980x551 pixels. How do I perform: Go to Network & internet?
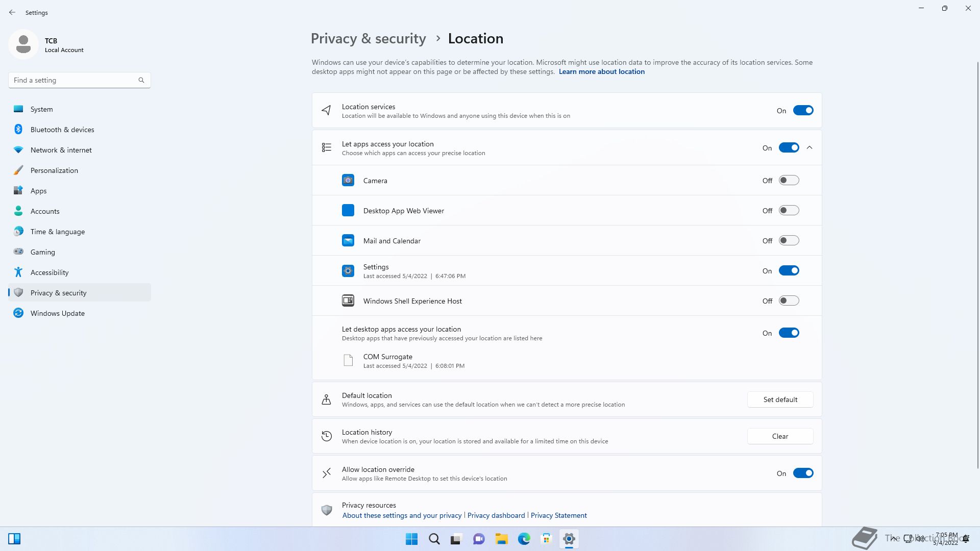pos(80,150)
